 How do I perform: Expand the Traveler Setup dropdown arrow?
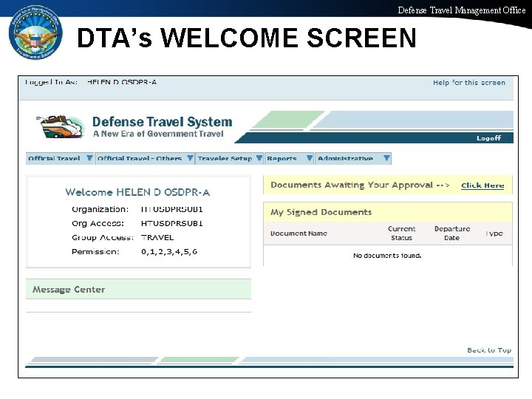[259, 158]
